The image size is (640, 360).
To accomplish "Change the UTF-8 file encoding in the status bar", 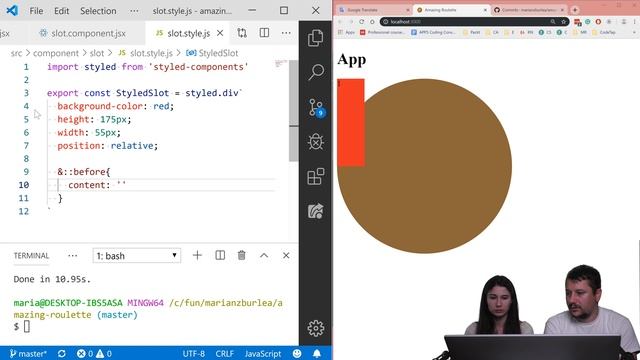I will pyautogui.click(x=194, y=353).
